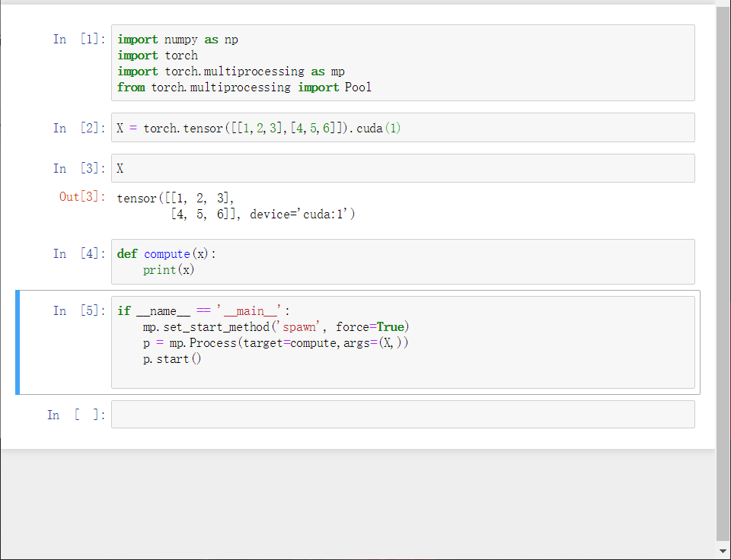Click the In [1] prompt label
The width and height of the screenshot is (731, 560).
[x=79, y=39]
